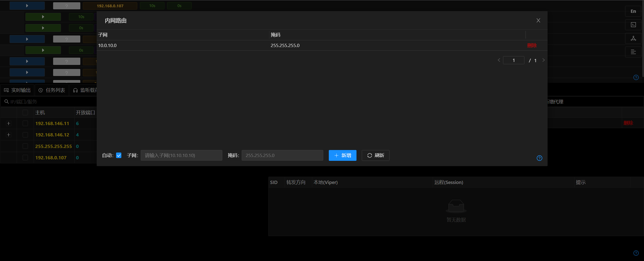Expand the 192.168.146.12 host row

(x=9, y=135)
